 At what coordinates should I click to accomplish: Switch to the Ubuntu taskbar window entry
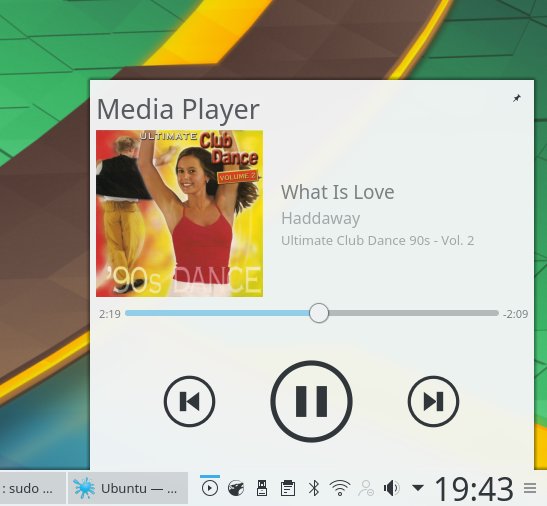128,488
